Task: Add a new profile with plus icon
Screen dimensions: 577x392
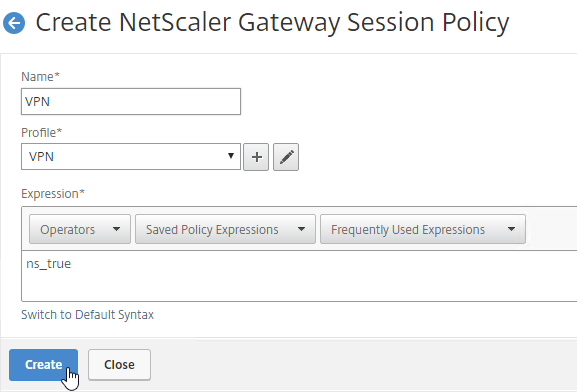Action: click(256, 157)
